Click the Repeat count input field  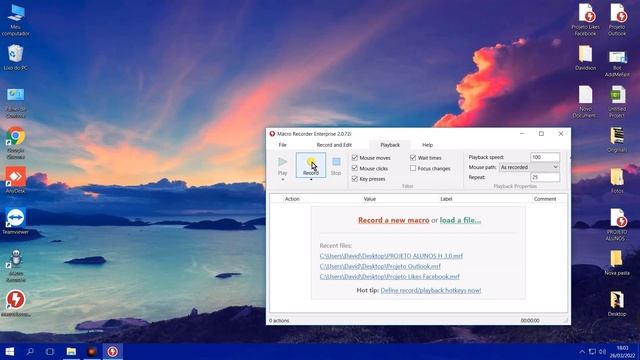coord(545,177)
